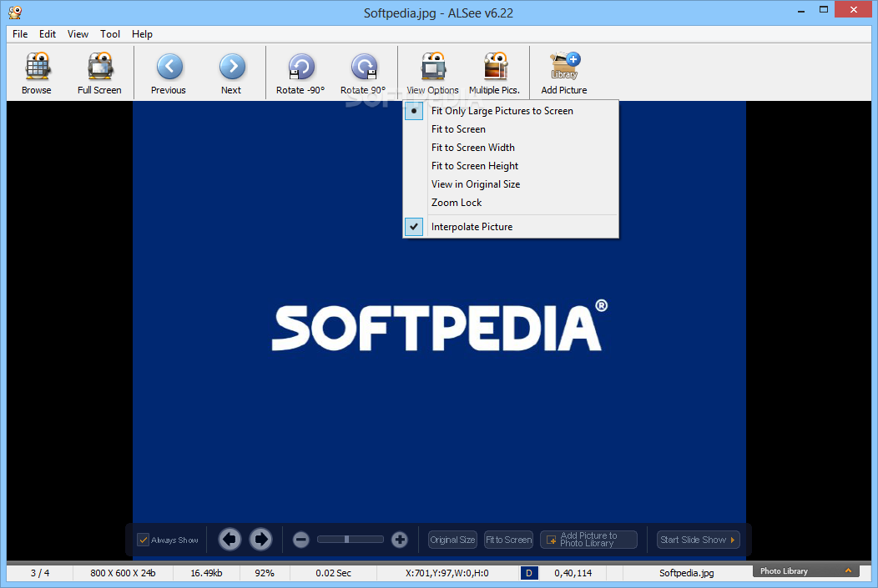This screenshot has height=588, width=878.
Task: Rotate picture -90° icon
Action: (x=301, y=67)
